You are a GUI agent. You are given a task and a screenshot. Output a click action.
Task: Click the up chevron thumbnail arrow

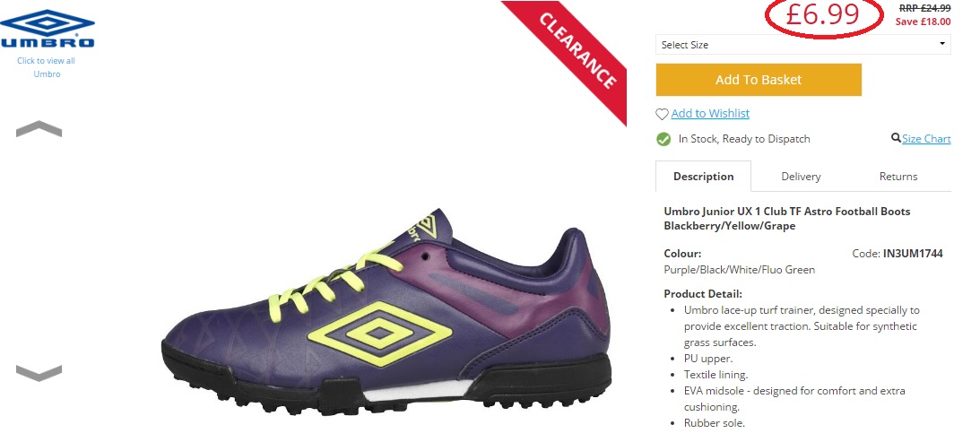click(x=39, y=129)
